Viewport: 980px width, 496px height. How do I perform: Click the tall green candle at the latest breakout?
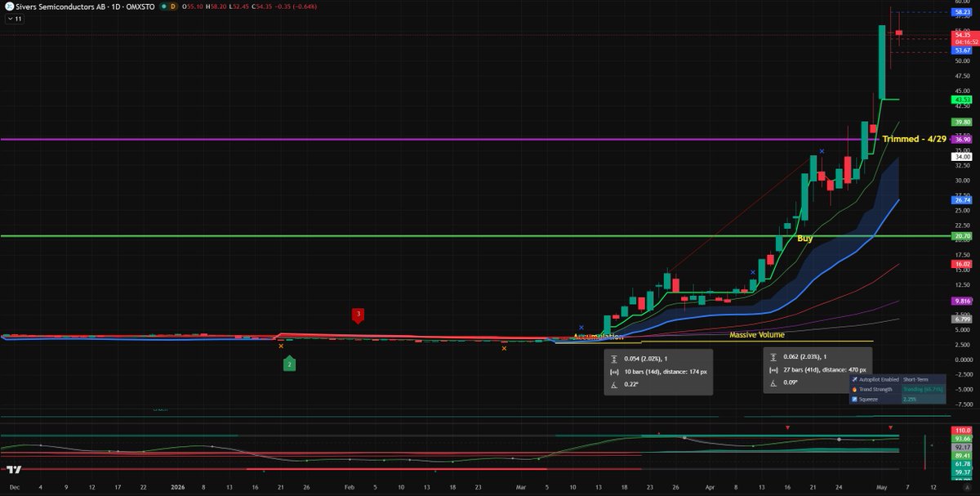click(x=882, y=62)
